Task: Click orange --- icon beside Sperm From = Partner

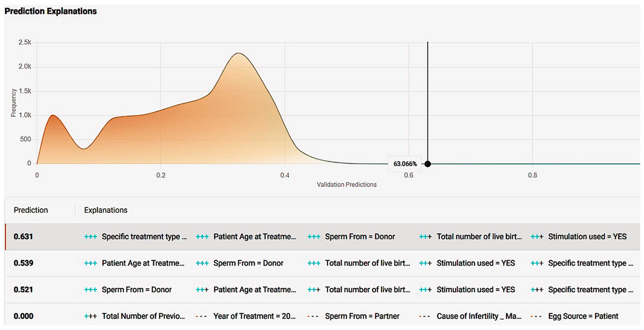Action: [313, 316]
